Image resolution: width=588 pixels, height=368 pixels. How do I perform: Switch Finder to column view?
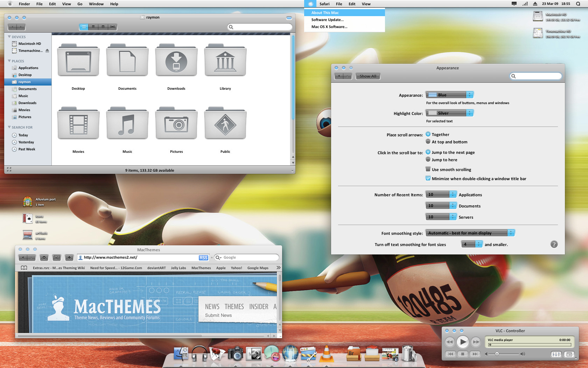click(103, 27)
